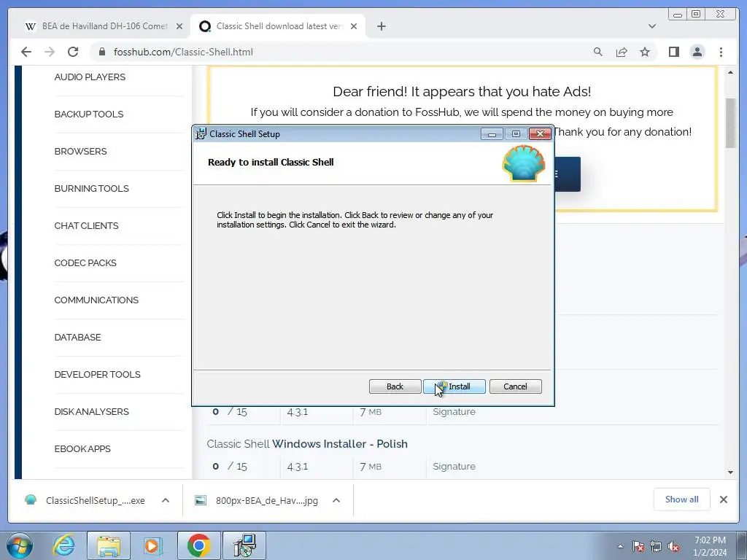Close the Classic Shell download tab

click(354, 26)
